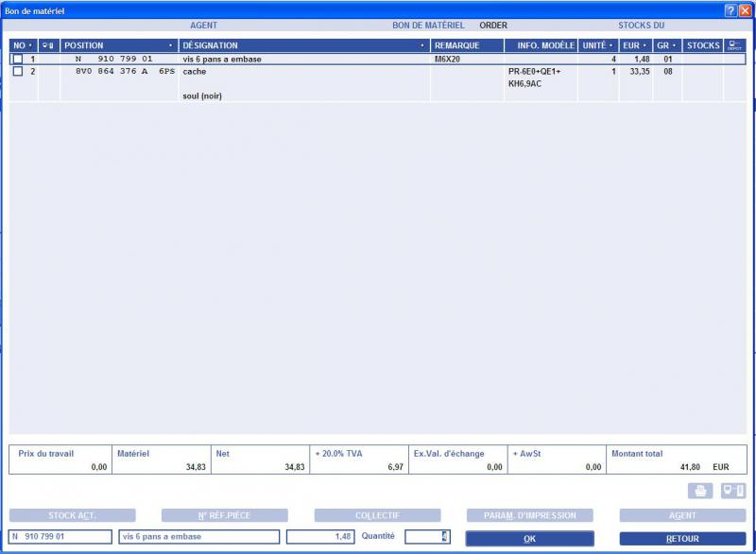Viewport: 756px width, 554px height.
Task: Click the Prix du travail label
Action: (x=45, y=454)
